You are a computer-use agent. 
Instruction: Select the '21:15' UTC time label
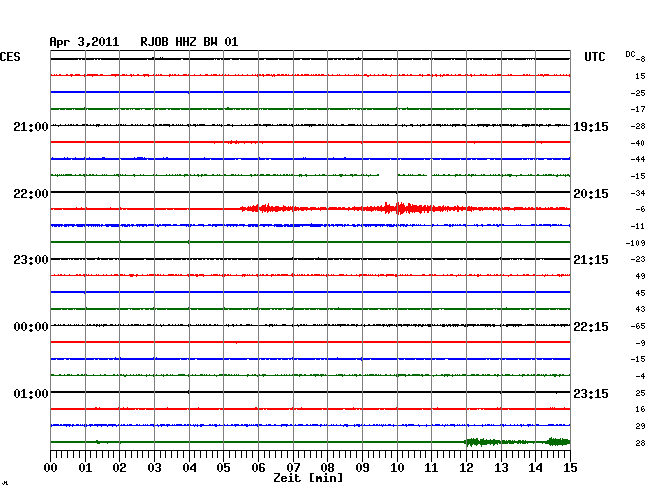[591, 260]
